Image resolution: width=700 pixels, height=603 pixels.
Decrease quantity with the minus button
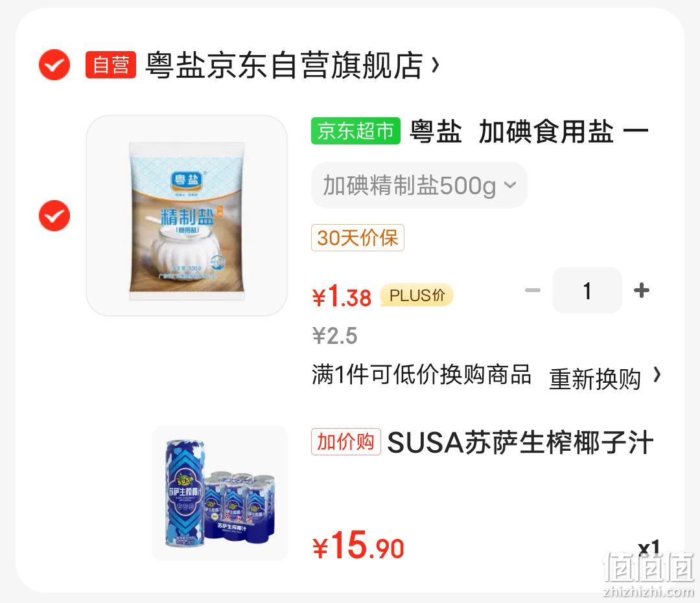(533, 290)
